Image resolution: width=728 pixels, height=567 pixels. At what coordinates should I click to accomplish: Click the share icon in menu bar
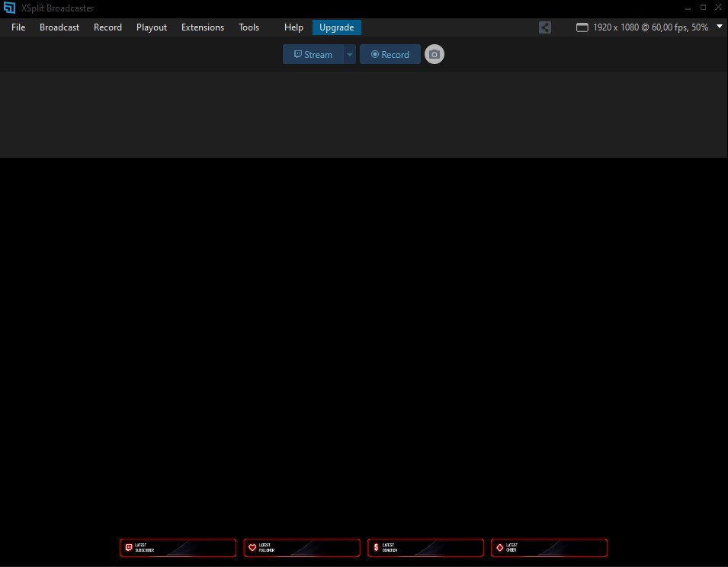[545, 27]
